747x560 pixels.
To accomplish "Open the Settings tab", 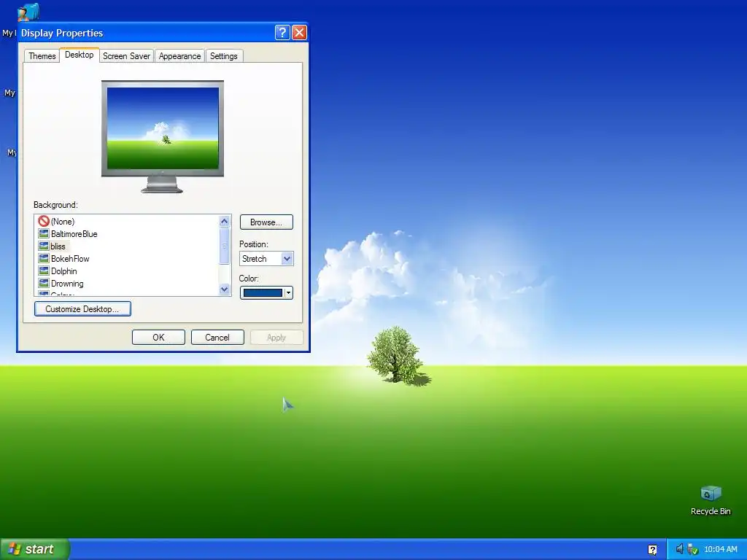I will pos(223,55).
